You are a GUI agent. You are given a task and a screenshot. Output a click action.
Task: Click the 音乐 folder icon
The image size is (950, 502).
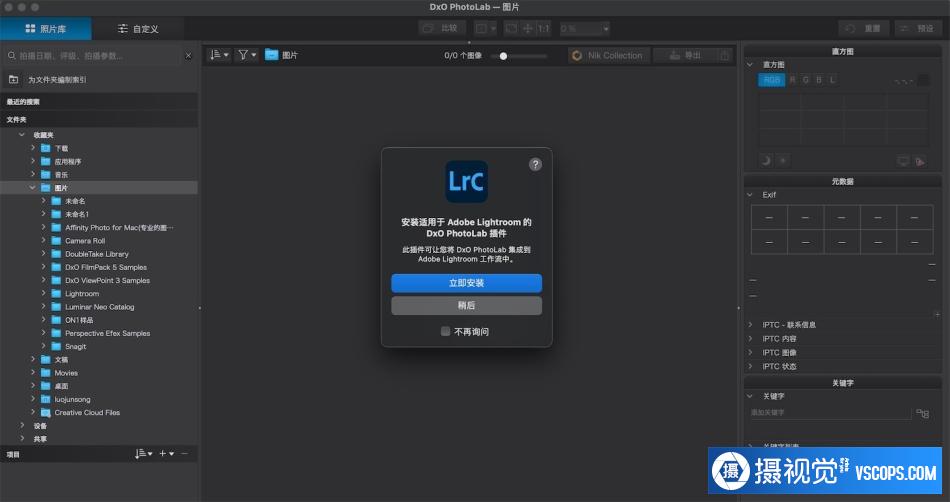tap(45, 174)
